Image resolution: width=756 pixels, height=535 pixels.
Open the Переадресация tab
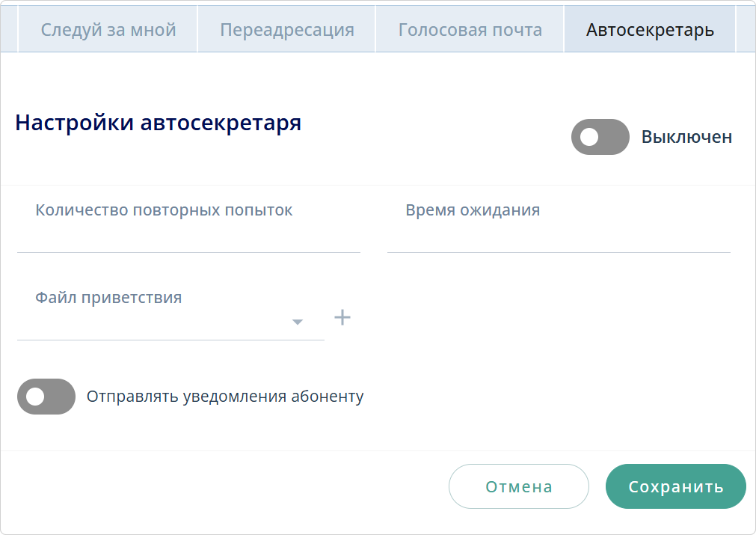[285, 30]
